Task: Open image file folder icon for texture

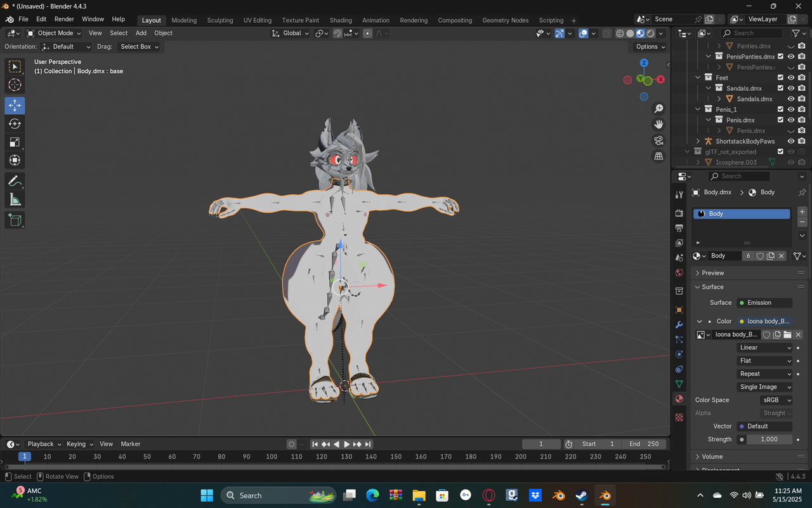Action: (787, 335)
